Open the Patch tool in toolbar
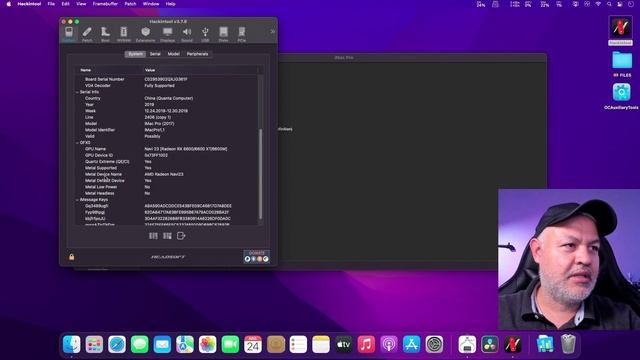Viewport: 640px width, 360px height. click(87, 34)
